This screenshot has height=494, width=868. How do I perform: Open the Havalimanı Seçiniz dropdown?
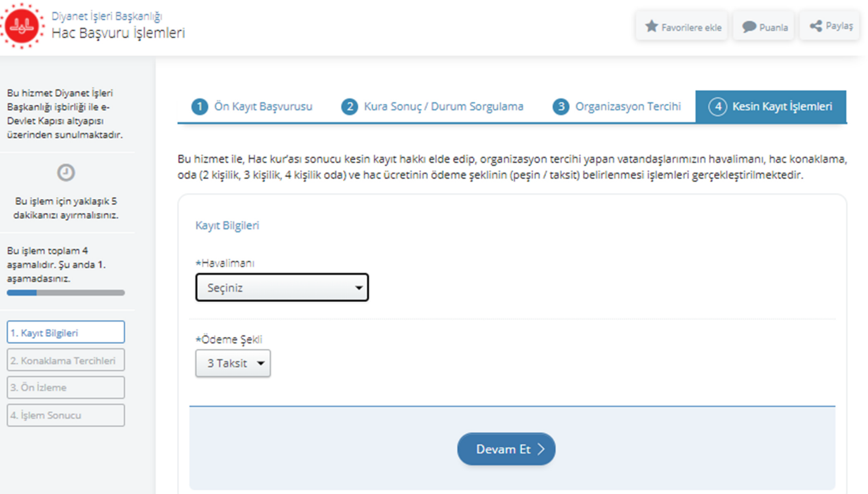pos(282,287)
